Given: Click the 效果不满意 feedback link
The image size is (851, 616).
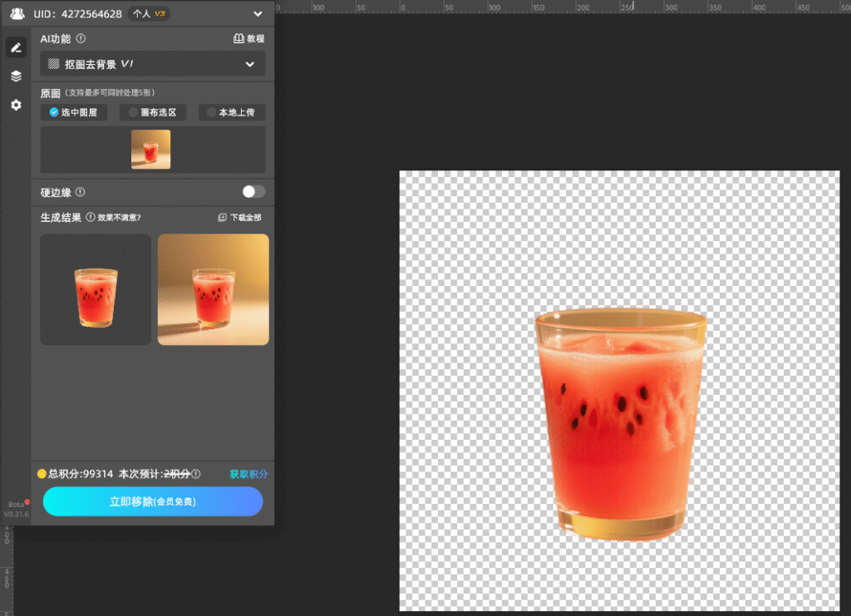Looking at the screenshot, I should point(119,218).
